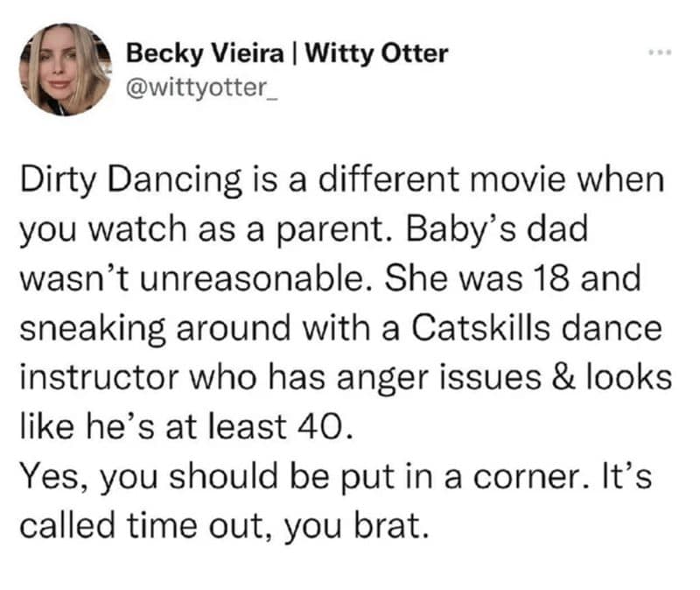
Task: Click the round profile avatar photo
Action: pyautogui.click(x=66, y=68)
